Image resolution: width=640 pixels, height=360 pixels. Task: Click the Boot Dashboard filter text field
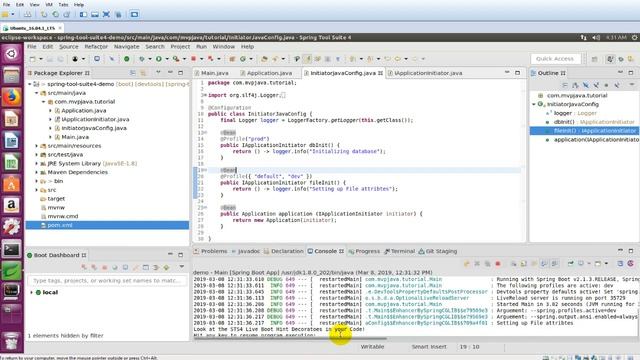coord(107,280)
